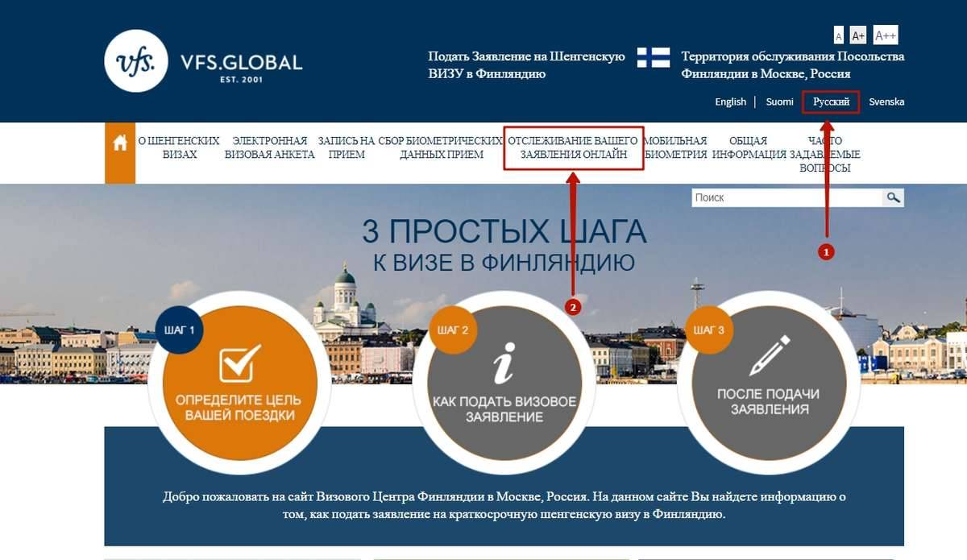Open Отслеживание вашего заявления онлайн
The width and height of the screenshot is (967, 560).
click(573, 147)
